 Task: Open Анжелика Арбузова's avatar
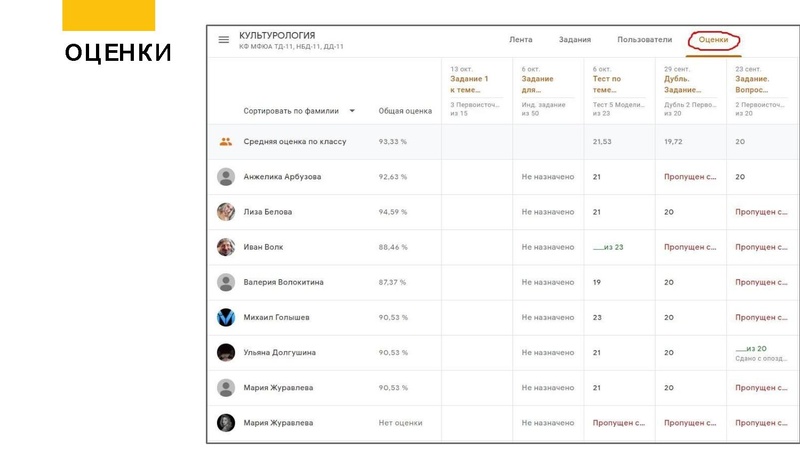click(x=226, y=177)
